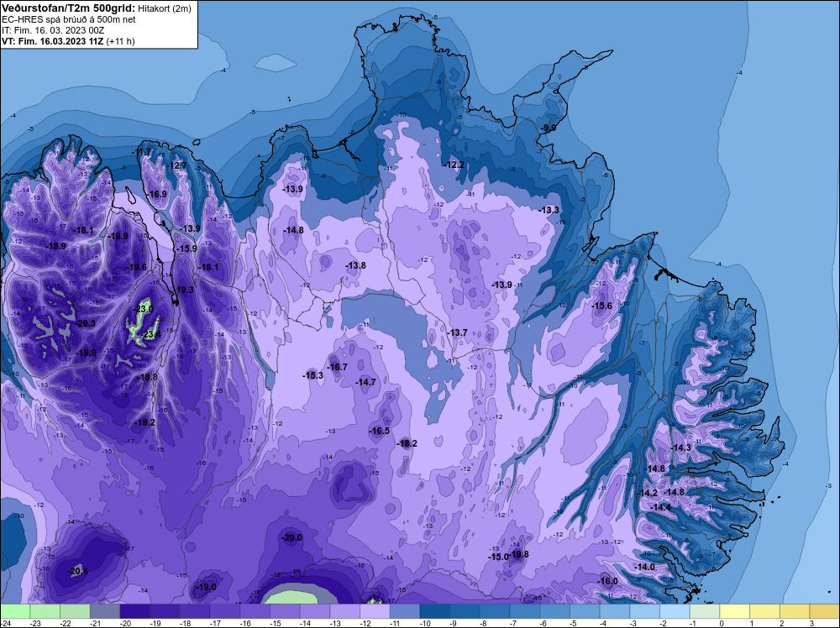The image size is (840, 628).
Task: Click the gray-blue -21 swatch in legend
Action: 105,611
